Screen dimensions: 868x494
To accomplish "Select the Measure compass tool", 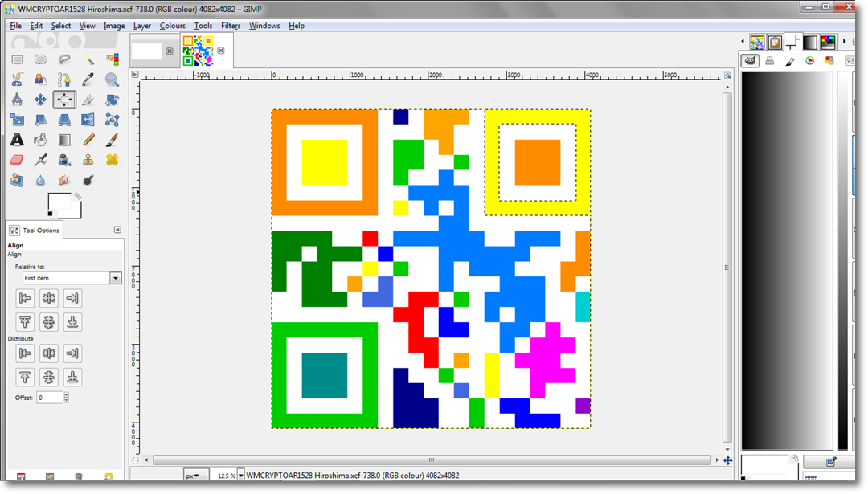I will pos(17,100).
